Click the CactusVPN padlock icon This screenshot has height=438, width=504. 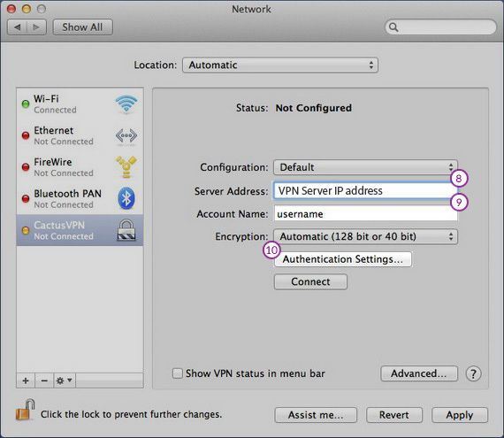click(x=126, y=230)
